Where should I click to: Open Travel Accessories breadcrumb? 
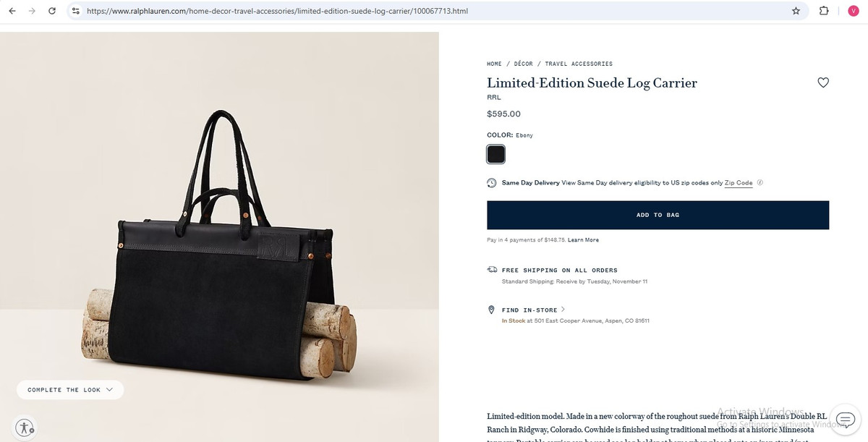tap(579, 64)
